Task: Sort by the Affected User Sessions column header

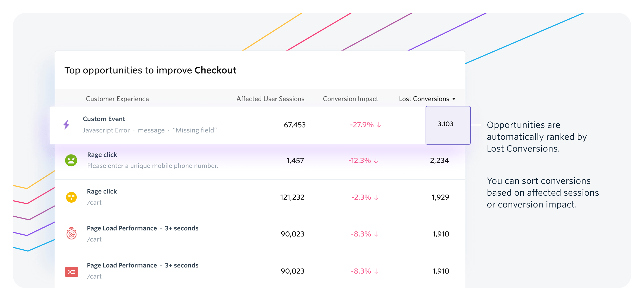Action: point(270,99)
